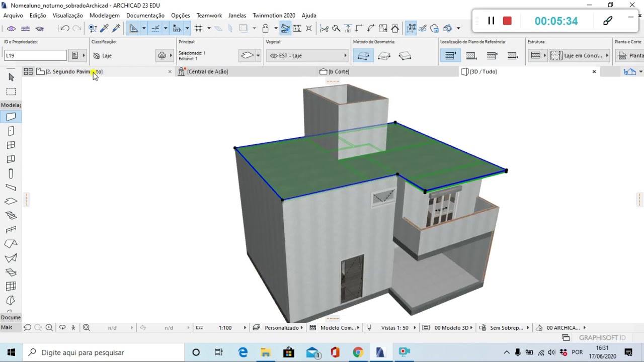Click the Fit in Window icon at bottom

pos(86,327)
